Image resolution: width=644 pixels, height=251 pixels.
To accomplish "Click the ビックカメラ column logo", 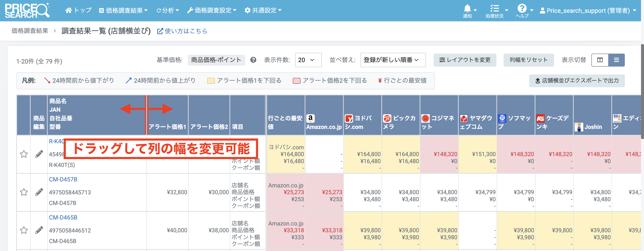I will [387, 118].
